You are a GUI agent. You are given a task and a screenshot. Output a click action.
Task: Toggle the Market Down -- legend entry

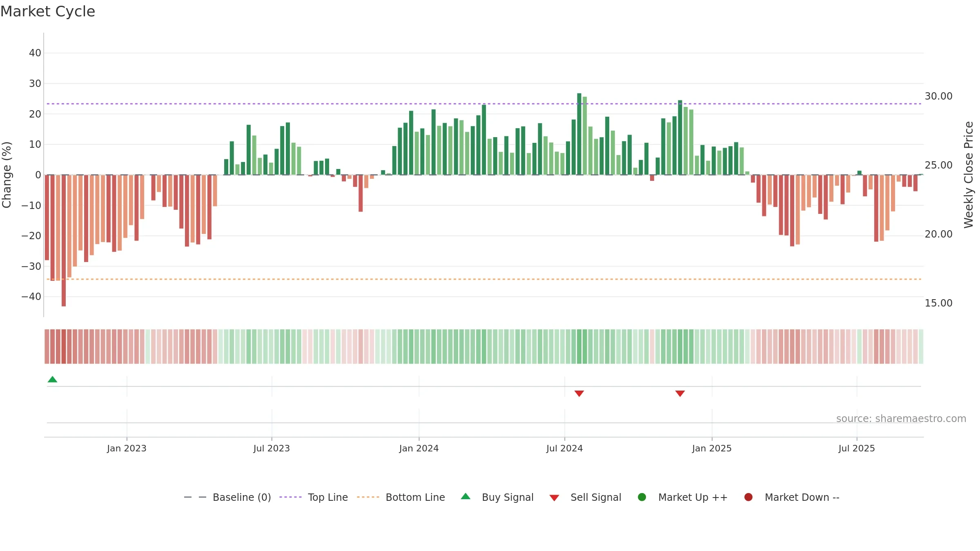792,497
